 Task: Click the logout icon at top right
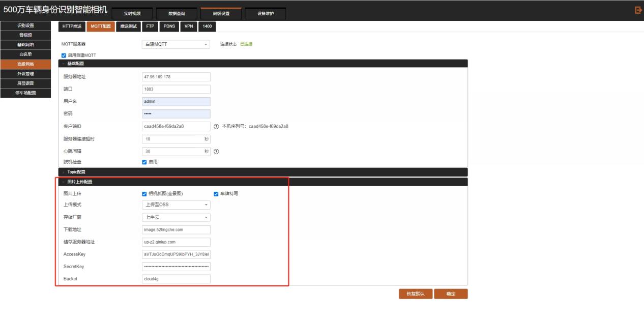tap(638, 10)
